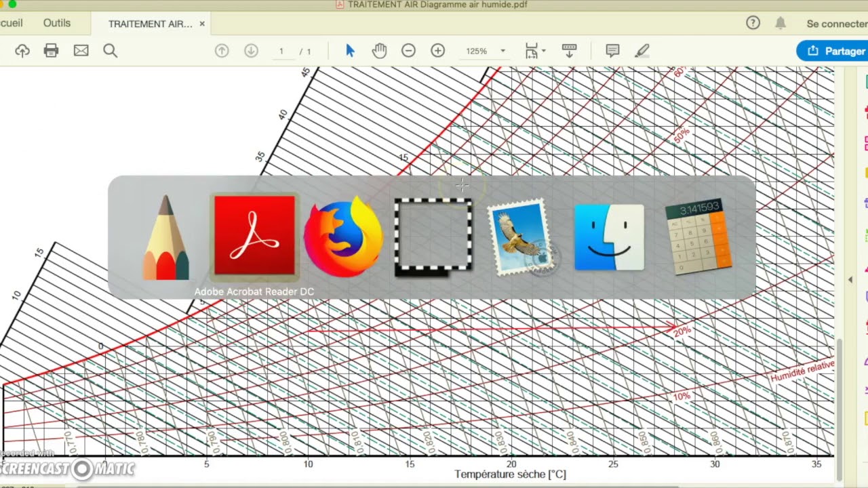Click the 'Température sèche [°C]' axis label
The image size is (868, 488).
[x=510, y=474]
